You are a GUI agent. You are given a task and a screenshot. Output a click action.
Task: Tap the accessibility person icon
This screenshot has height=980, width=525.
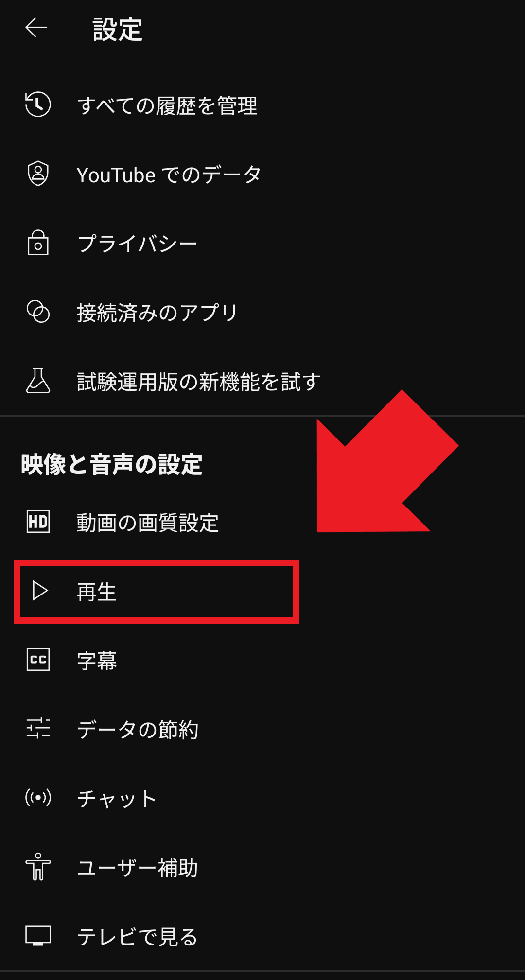[x=38, y=867]
